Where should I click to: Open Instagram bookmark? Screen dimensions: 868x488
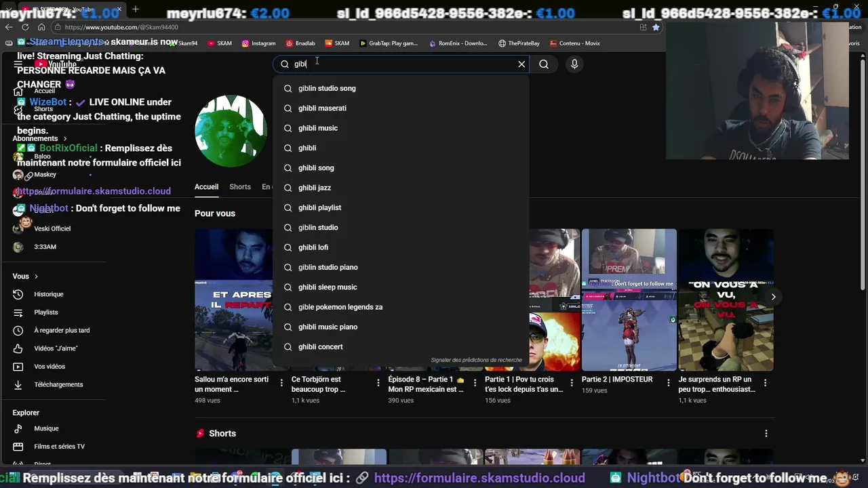(x=258, y=43)
